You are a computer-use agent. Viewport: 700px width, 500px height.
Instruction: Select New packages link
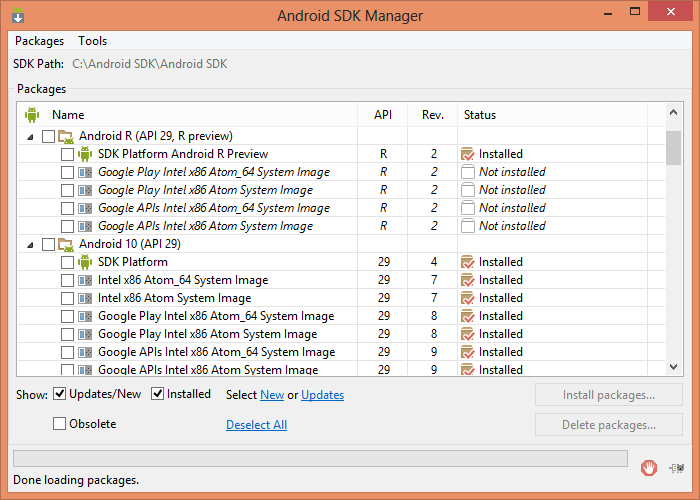[x=272, y=395]
